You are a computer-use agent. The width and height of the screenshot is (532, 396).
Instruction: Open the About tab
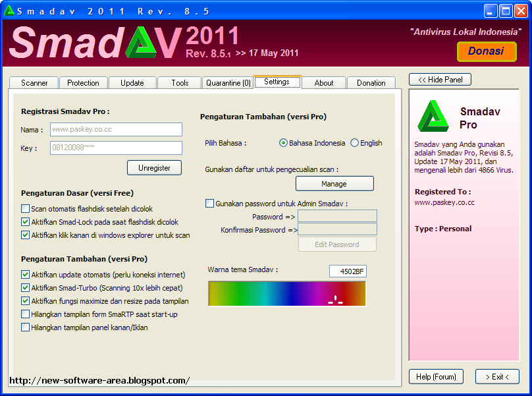tap(324, 83)
